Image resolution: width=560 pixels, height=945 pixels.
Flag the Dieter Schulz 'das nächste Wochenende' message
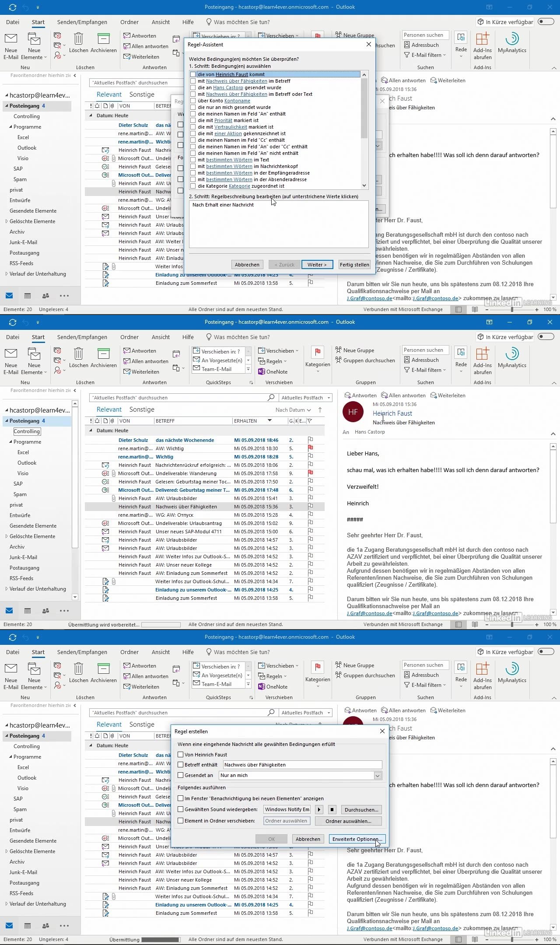click(310, 440)
